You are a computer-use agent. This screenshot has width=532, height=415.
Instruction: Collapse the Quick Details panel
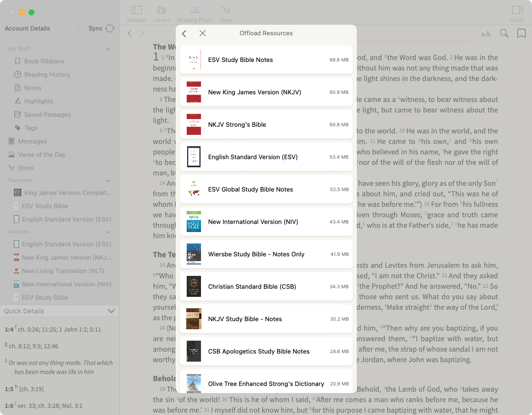click(x=111, y=311)
